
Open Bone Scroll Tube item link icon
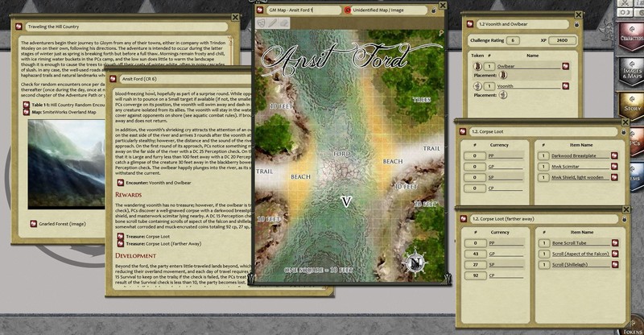(615, 243)
